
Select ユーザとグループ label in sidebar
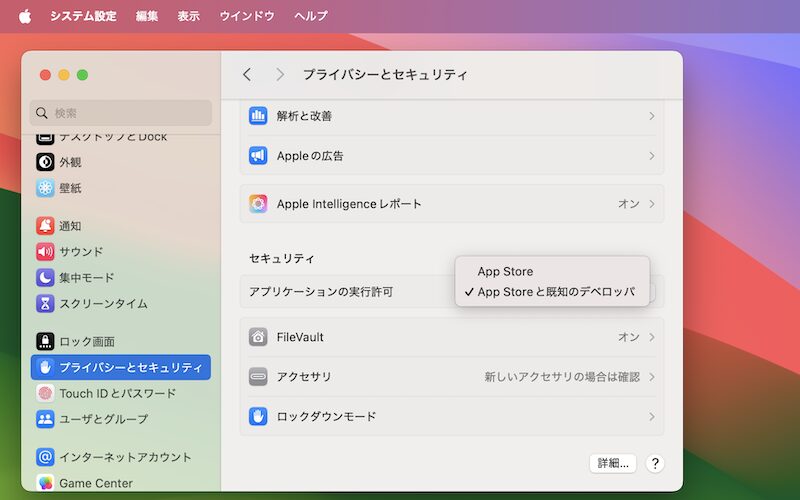(x=104, y=419)
